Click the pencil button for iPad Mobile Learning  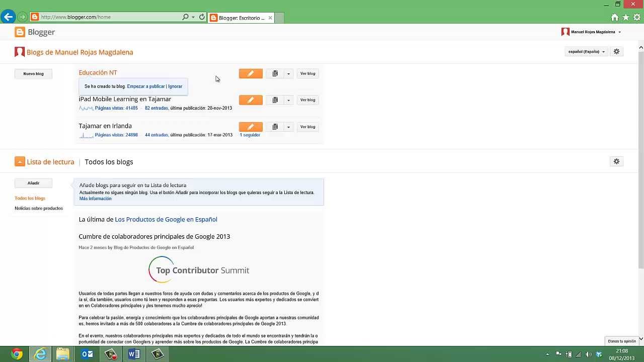point(251,100)
